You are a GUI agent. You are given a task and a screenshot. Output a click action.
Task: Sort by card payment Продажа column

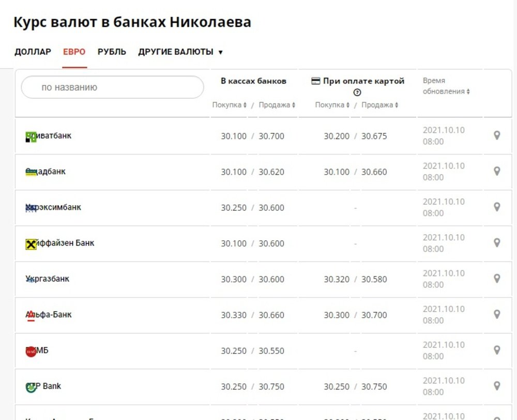coord(380,105)
